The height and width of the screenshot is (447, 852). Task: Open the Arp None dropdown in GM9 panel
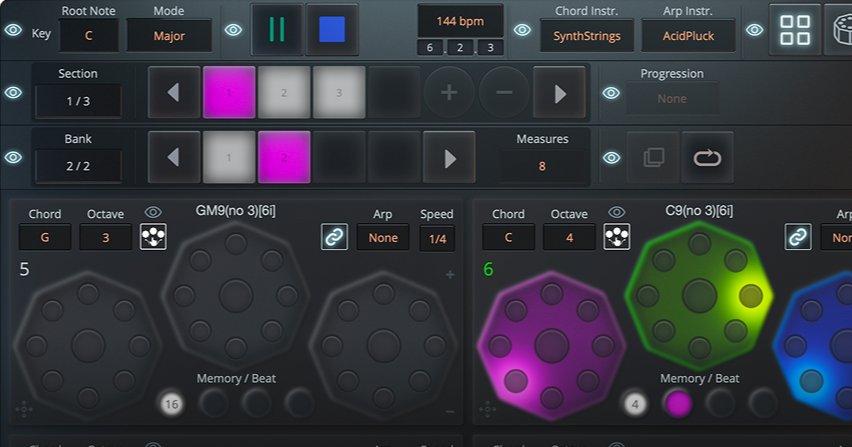(383, 238)
